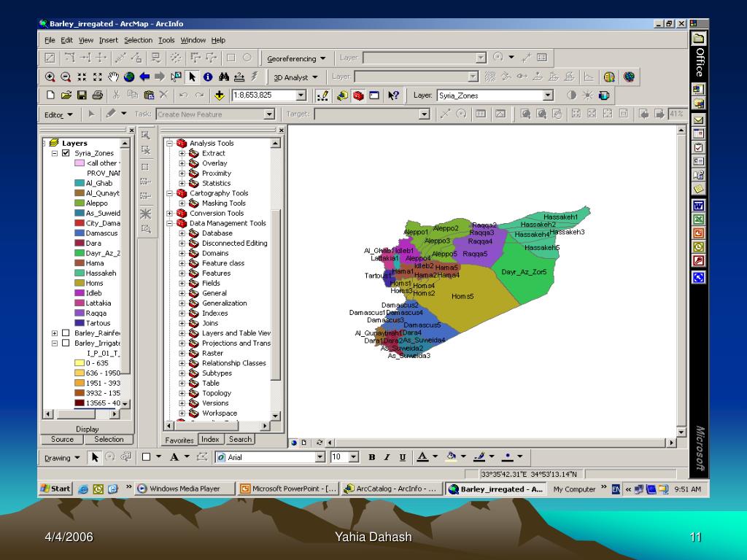The image size is (747, 560).
Task: Open the Arial font dropdown
Action: click(320, 457)
